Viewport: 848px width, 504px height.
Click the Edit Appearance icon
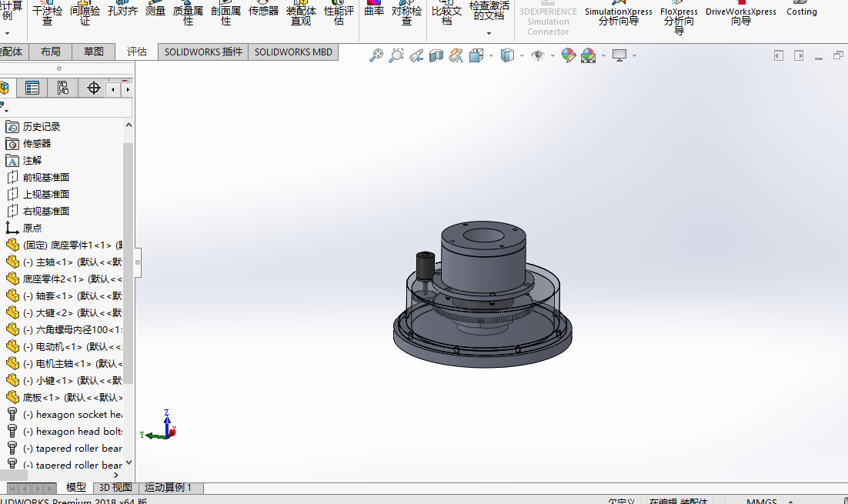[569, 55]
